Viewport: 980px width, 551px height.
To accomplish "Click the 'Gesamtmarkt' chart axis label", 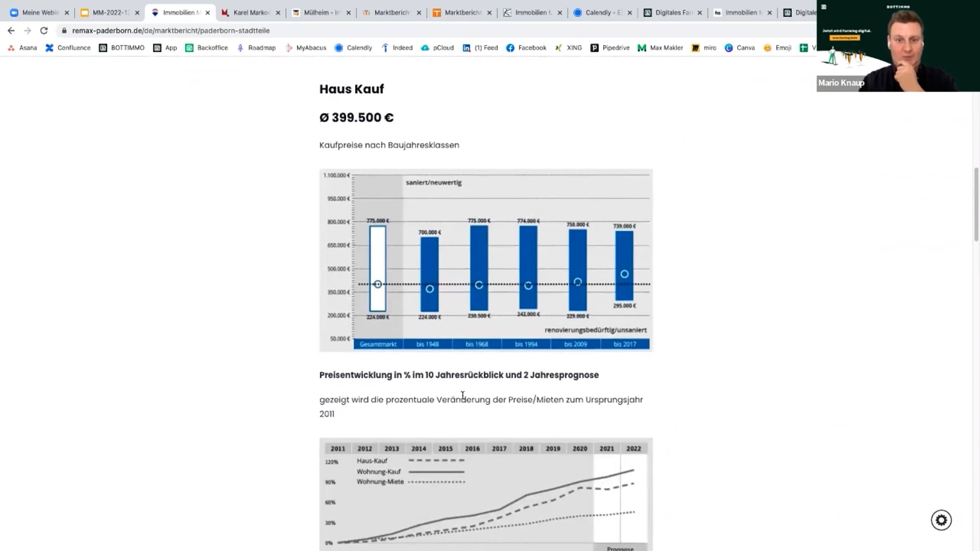I will click(378, 344).
